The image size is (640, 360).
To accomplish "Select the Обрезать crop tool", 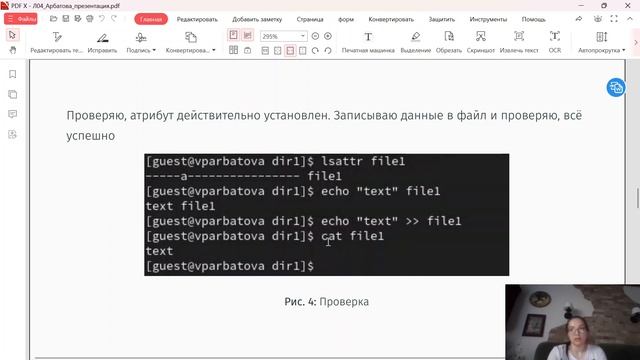I will click(x=449, y=42).
